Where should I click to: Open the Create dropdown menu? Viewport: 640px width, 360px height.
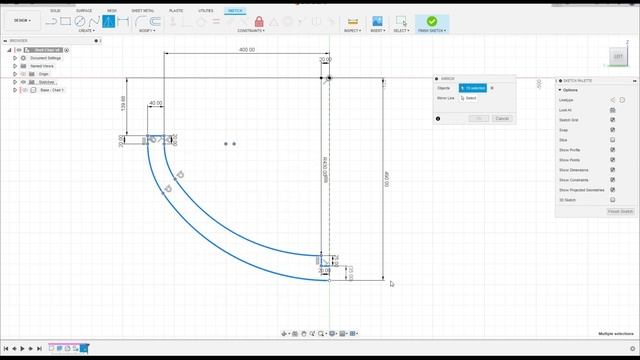[x=86, y=31]
